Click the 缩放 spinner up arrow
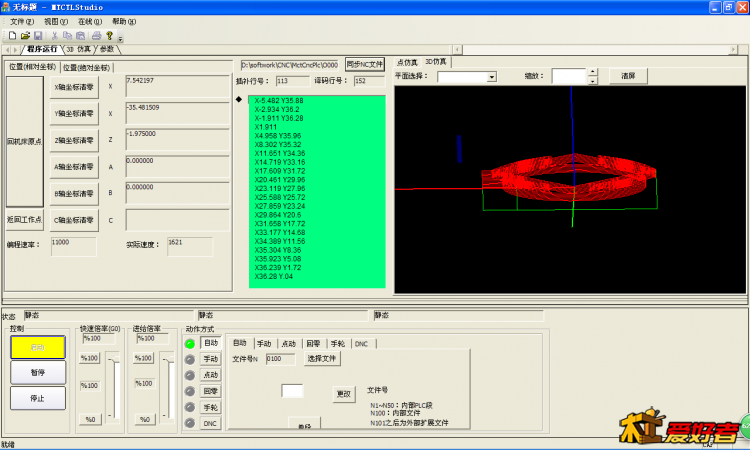The width and height of the screenshot is (750, 450). (593, 72)
